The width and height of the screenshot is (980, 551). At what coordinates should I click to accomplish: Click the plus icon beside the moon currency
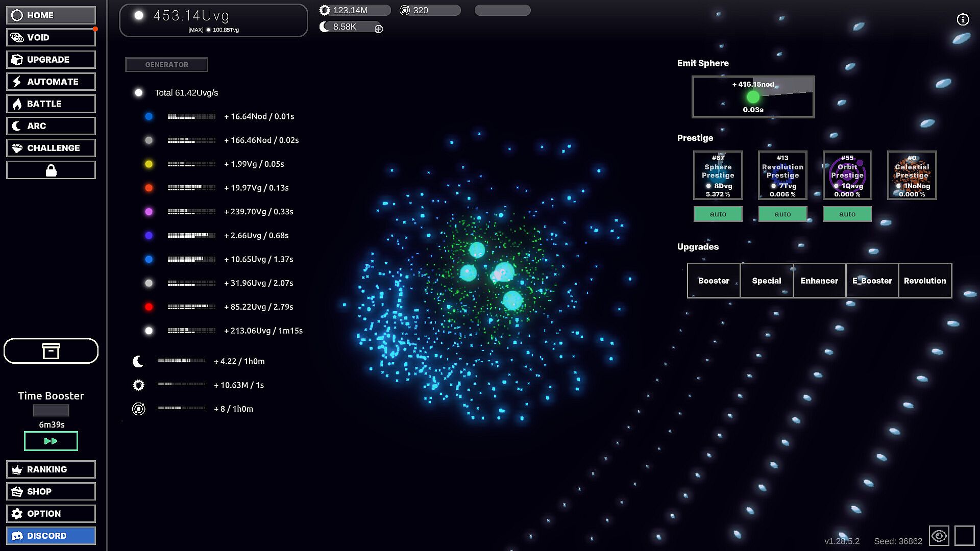[379, 29]
